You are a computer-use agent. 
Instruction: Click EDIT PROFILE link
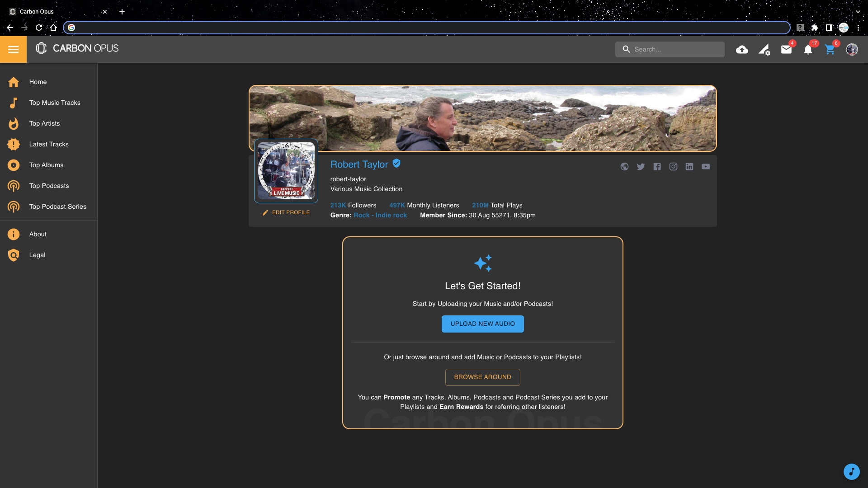tap(287, 212)
